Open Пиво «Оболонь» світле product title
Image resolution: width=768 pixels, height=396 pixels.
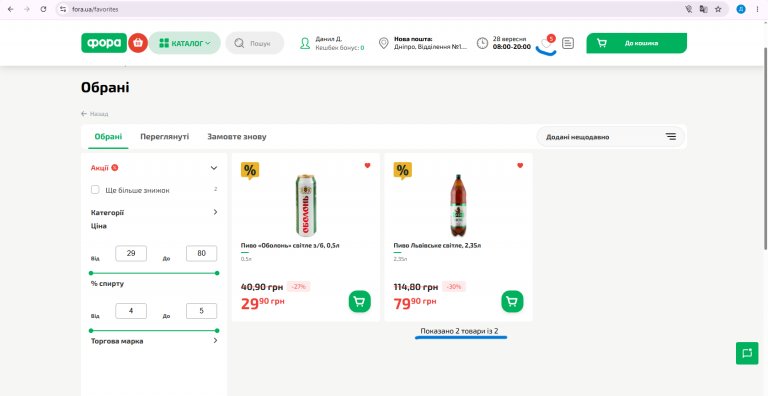click(290, 246)
